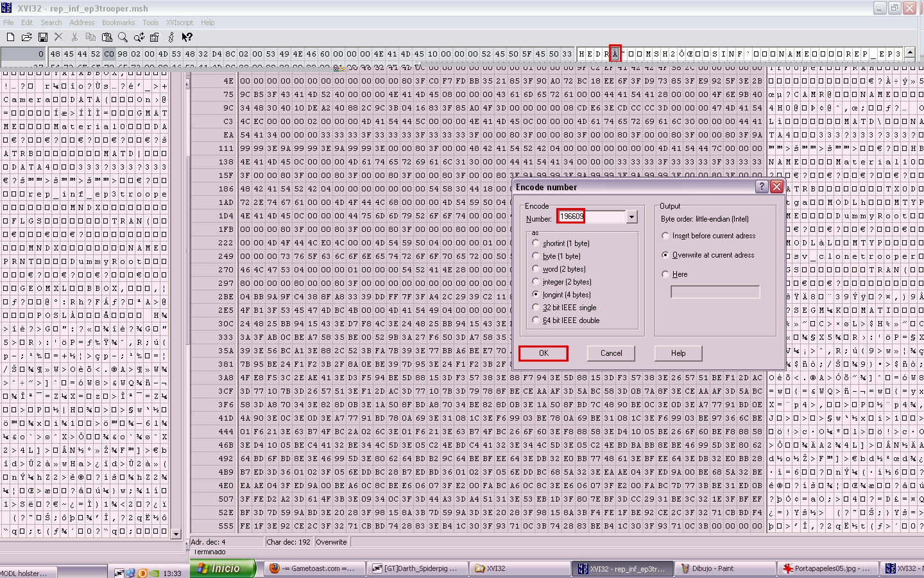Click offset label '111' in address column
Screen dimensions: 924x578
[x=226, y=148]
